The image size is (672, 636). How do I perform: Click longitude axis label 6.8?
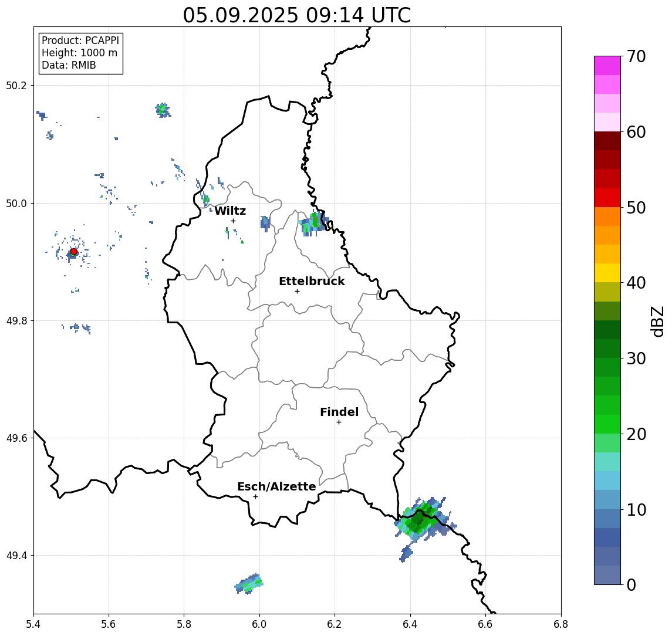click(560, 624)
